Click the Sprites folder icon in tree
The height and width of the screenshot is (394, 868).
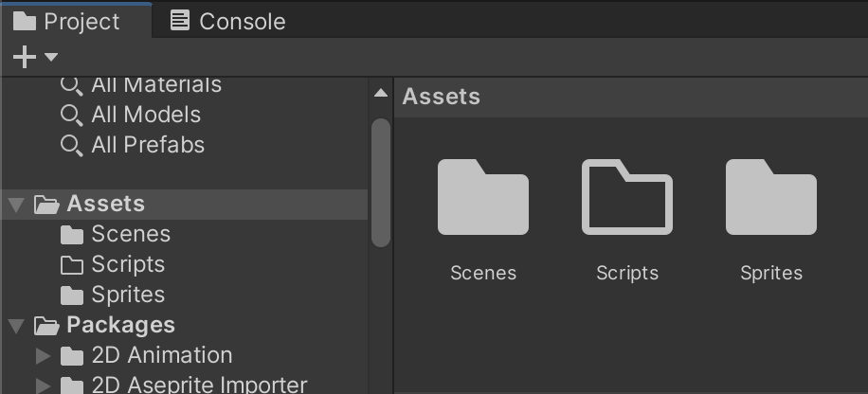72,295
